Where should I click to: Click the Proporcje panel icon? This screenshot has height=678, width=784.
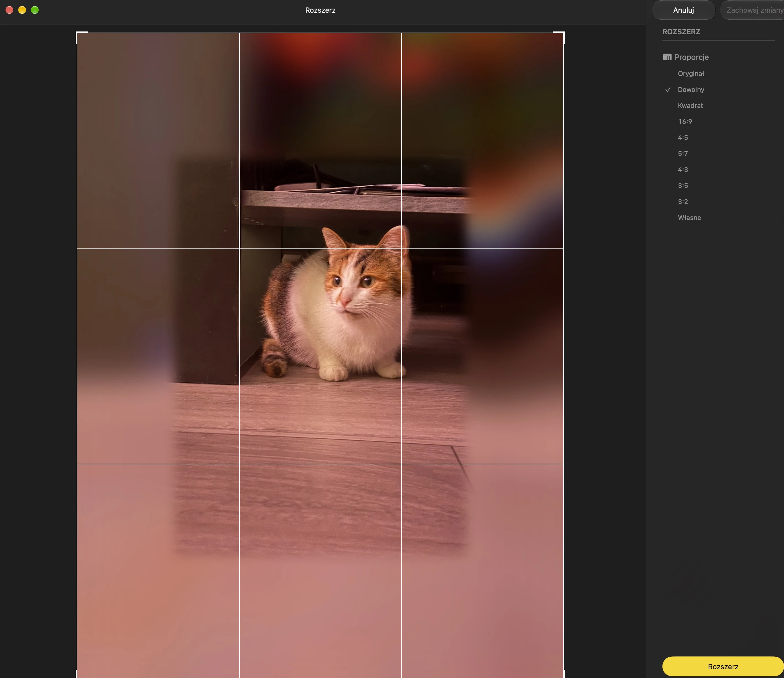coord(667,57)
